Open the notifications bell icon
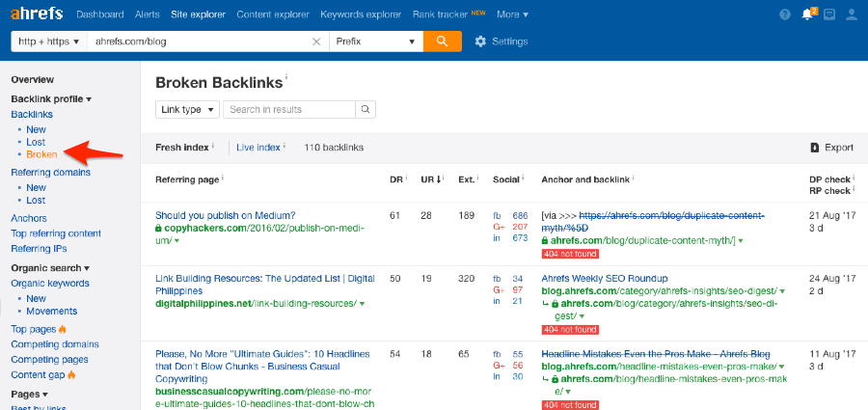This screenshot has height=410, width=868. tap(807, 14)
